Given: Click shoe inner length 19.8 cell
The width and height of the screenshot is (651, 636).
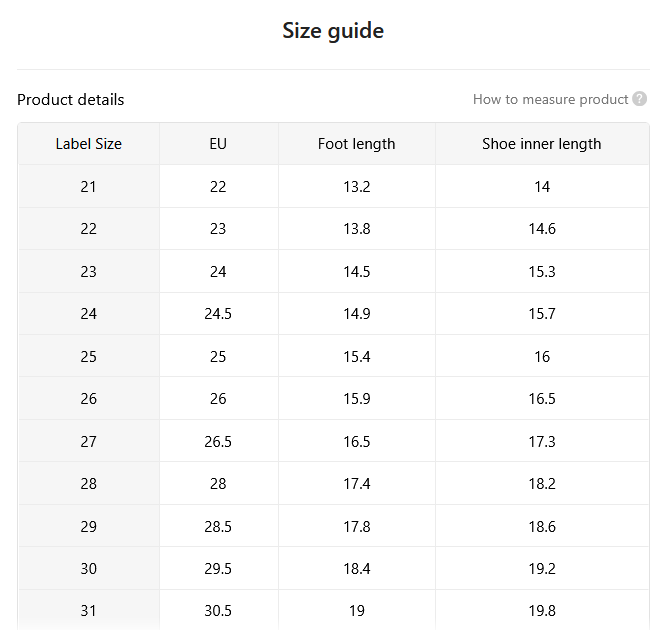Looking at the screenshot, I should point(542,611).
